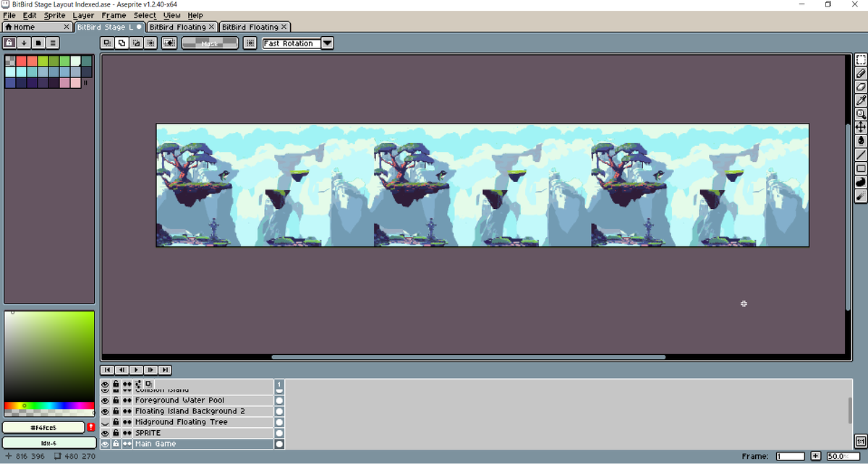Image resolution: width=868 pixels, height=464 pixels.
Task: Click the pivot position icon
Action: 250,43
